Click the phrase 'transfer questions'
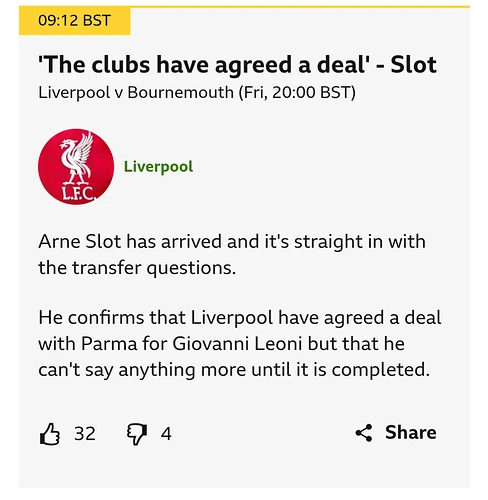 (154, 268)
